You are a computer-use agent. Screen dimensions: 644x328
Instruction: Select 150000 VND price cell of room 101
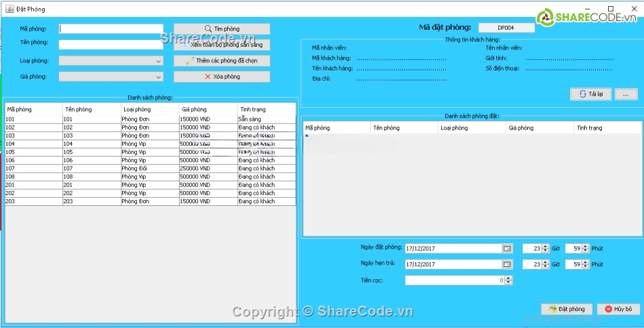coord(209,119)
